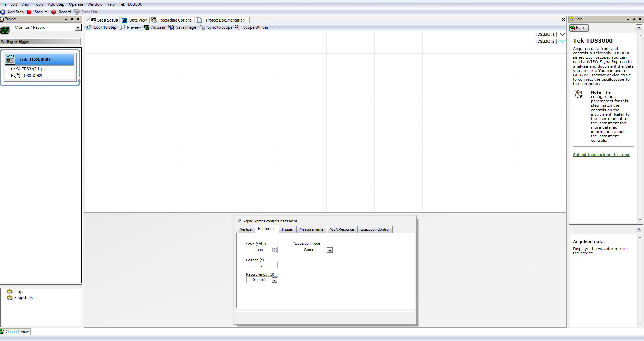Click the Save Image icon
Viewport: 644px width, 341px height.
(x=171, y=27)
